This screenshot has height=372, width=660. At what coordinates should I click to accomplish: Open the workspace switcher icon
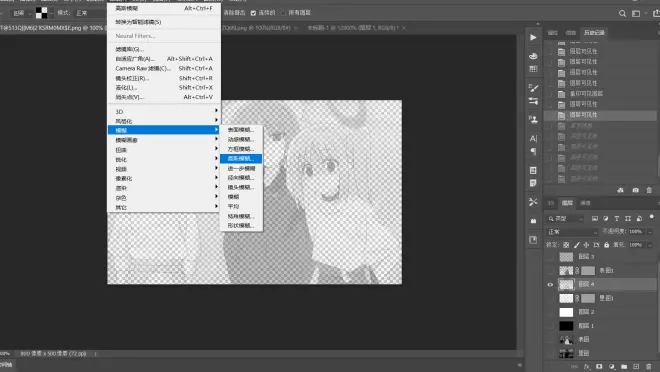pos(636,13)
